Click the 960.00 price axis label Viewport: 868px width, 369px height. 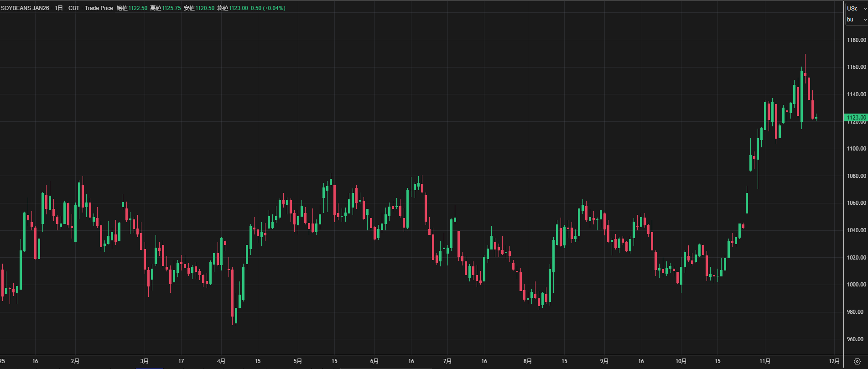(x=856, y=339)
